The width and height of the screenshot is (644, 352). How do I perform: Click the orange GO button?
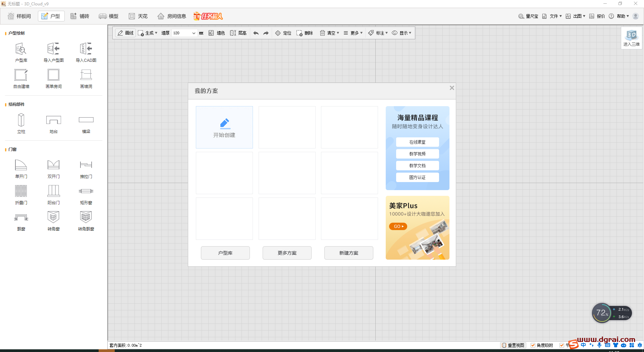pos(398,226)
